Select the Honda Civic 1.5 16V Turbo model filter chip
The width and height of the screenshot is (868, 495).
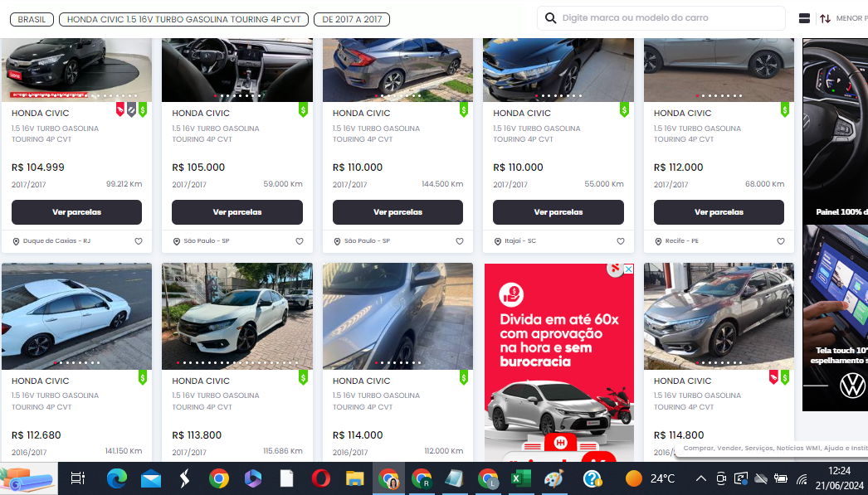pyautogui.click(x=183, y=19)
